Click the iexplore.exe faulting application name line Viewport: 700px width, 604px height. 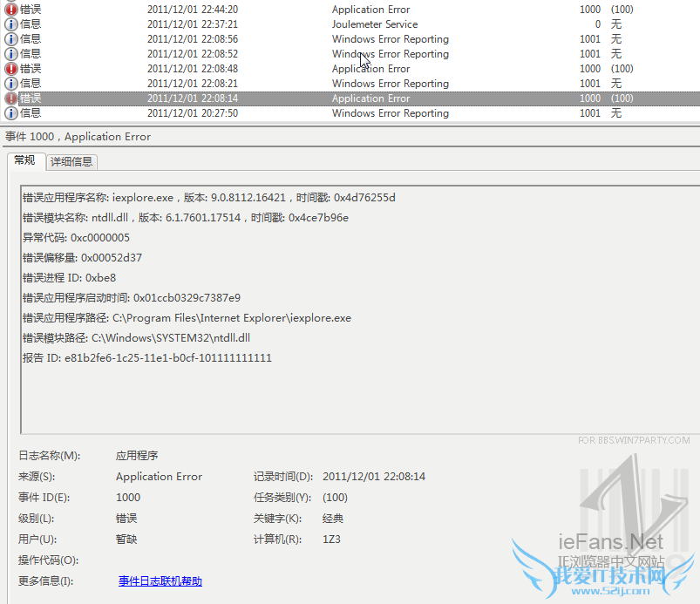pos(209,197)
